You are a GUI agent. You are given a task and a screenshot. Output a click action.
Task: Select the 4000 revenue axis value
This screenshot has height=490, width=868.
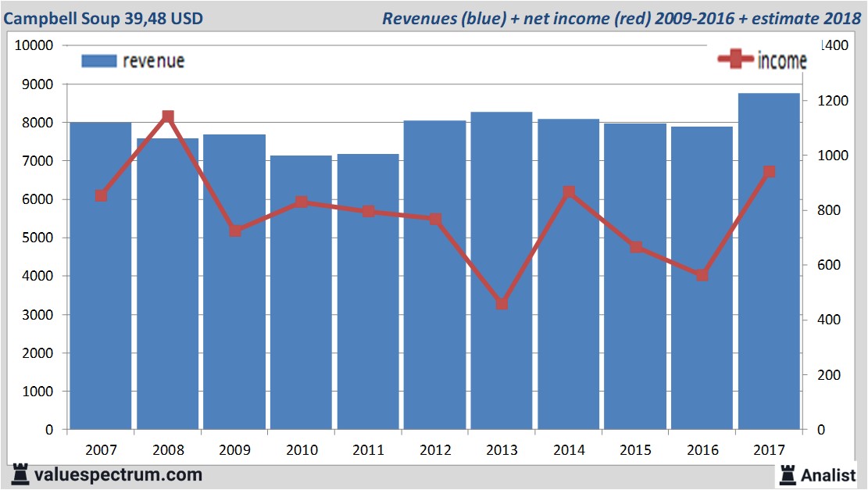click(x=38, y=276)
